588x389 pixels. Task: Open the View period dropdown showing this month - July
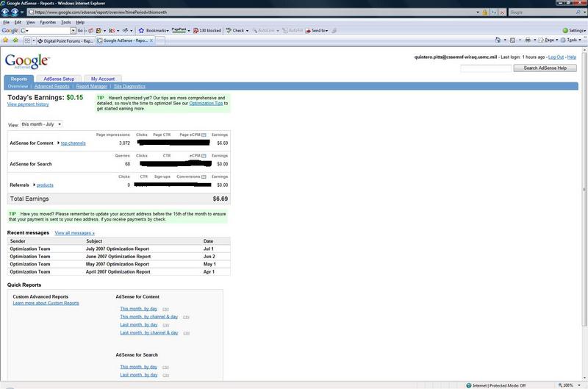(x=41, y=124)
